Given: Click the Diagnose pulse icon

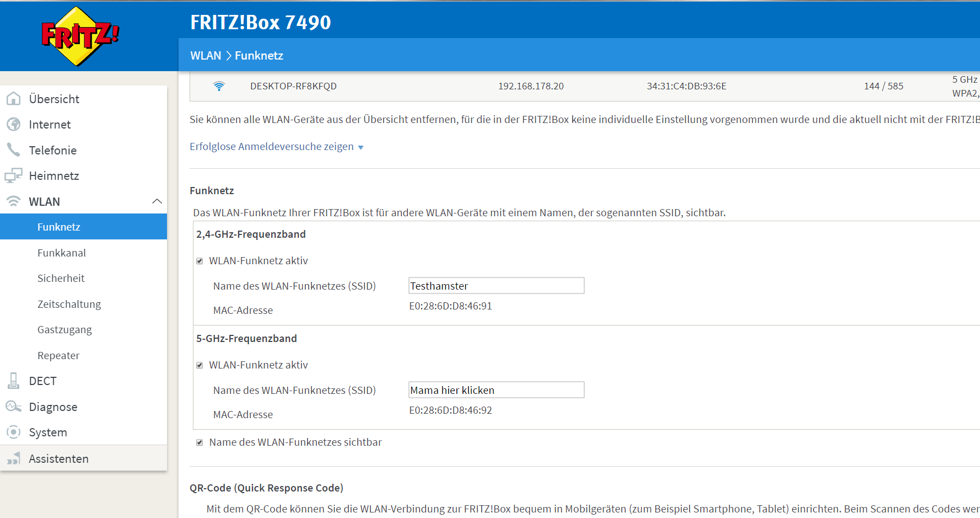Looking at the screenshot, I should pyautogui.click(x=14, y=407).
